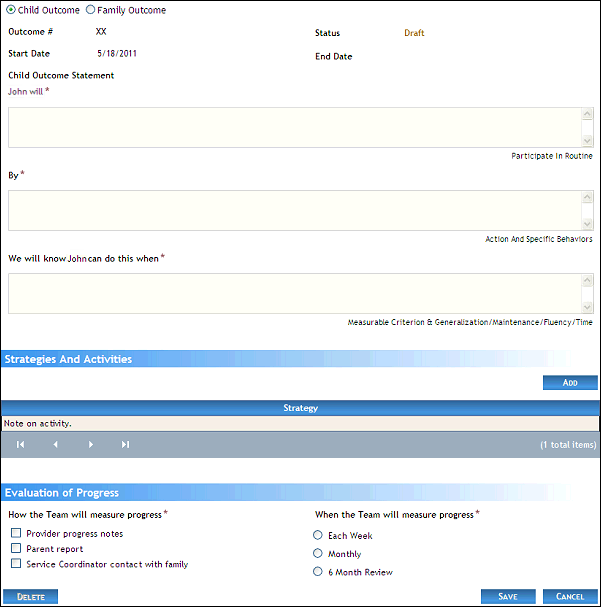Choose Each Week measurement frequency
Viewport: 601px width, 607px height.
(x=318, y=536)
